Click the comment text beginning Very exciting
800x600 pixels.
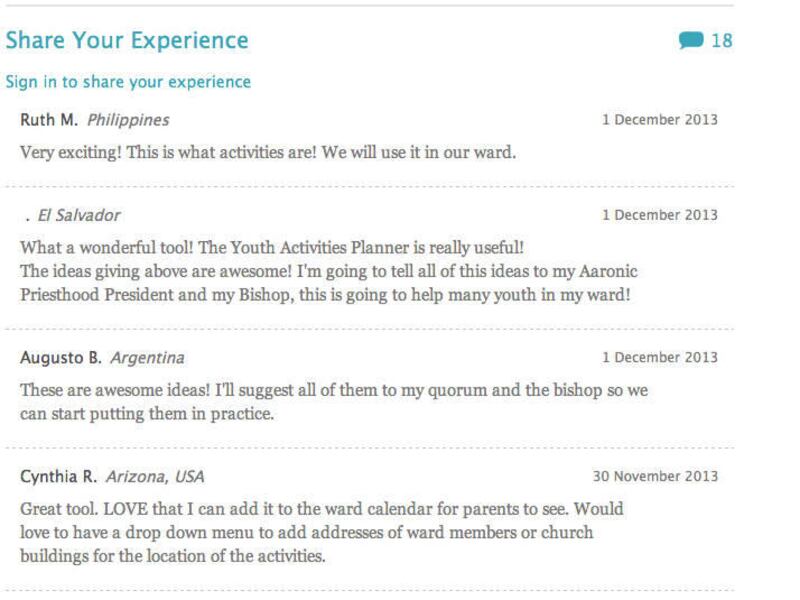(x=269, y=153)
